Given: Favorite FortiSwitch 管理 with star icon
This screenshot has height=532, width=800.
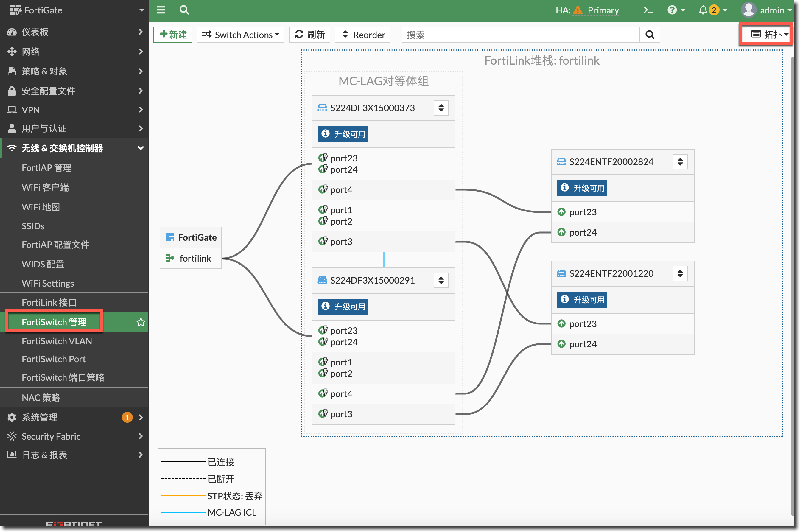Looking at the screenshot, I should point(141,322).
